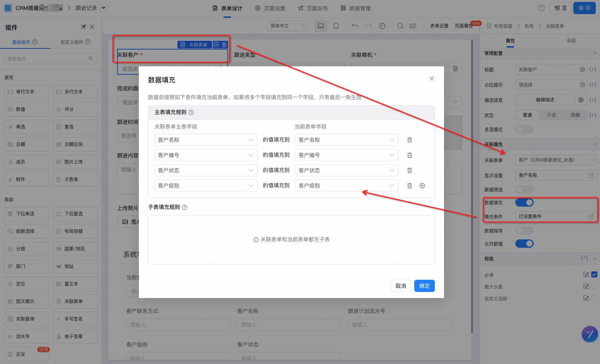This screenshot has width=600, height=364.
Task: Open the 简体中文 language dropdown
Action: coord(288,26)
